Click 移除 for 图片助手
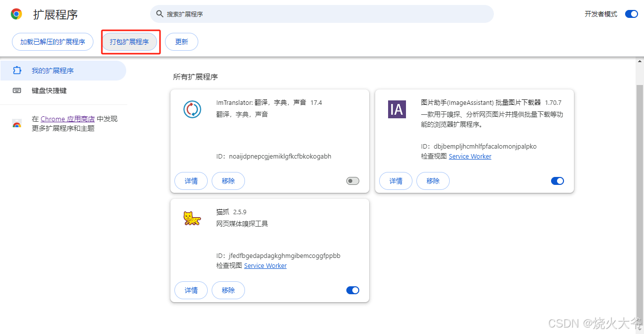 click(x=433, y=181)
